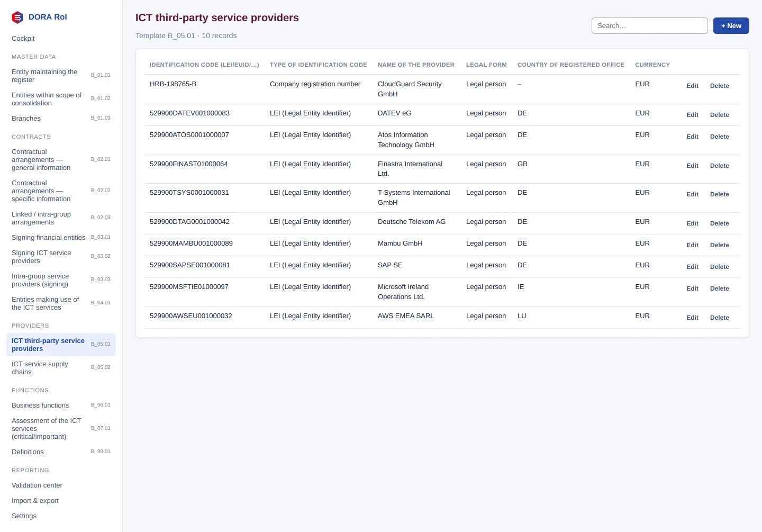
Task: Edit the SAP SE record
Action: (692, 267)
